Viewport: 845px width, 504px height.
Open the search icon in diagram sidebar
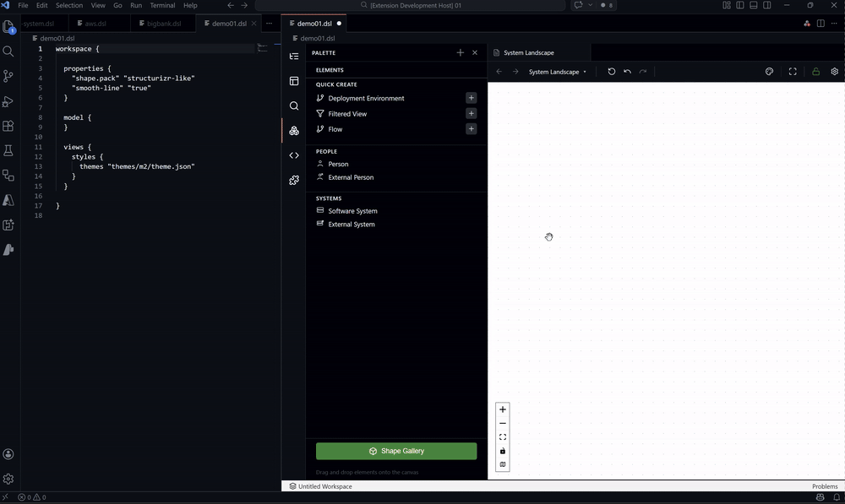294,106
